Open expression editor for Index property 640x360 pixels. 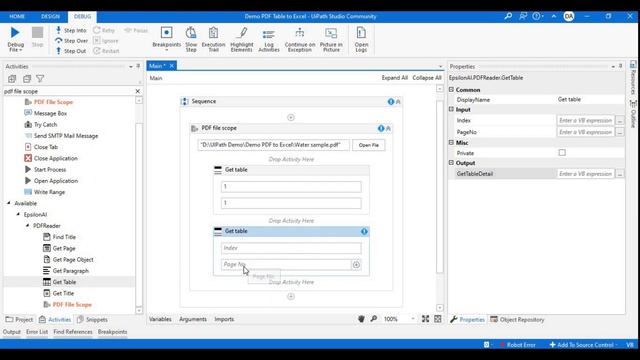(x=620, y=120)
